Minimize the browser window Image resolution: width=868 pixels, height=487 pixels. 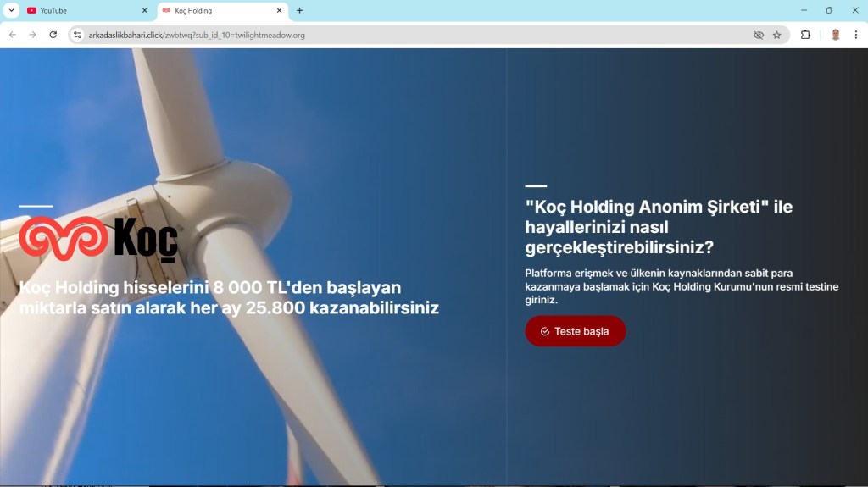coord(804,10)
